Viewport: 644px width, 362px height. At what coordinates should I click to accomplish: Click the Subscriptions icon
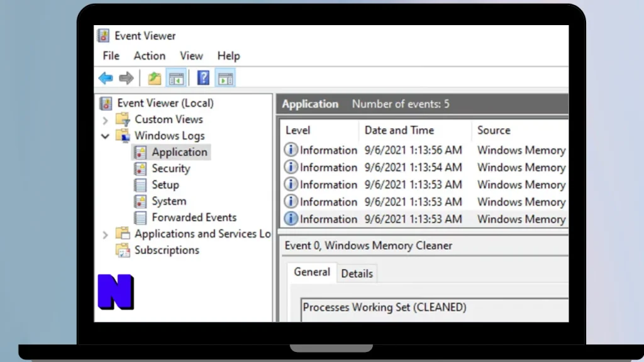click(123, 250)
